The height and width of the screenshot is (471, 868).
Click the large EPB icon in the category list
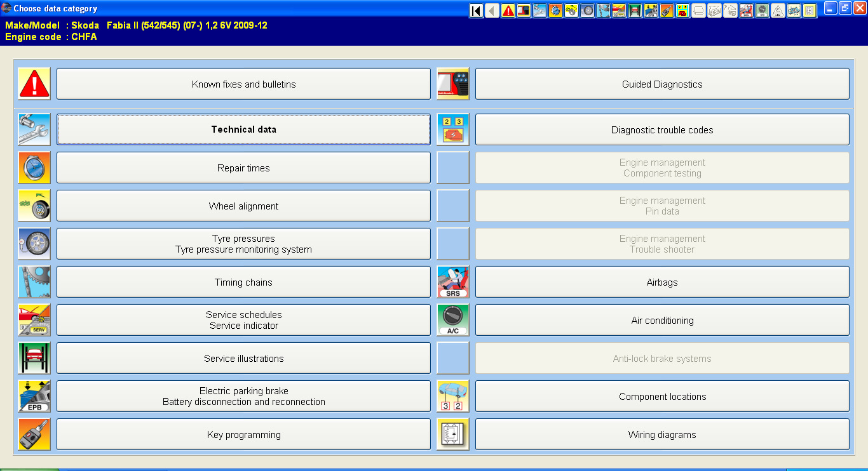pyautogui.click(x=34, y=396)
